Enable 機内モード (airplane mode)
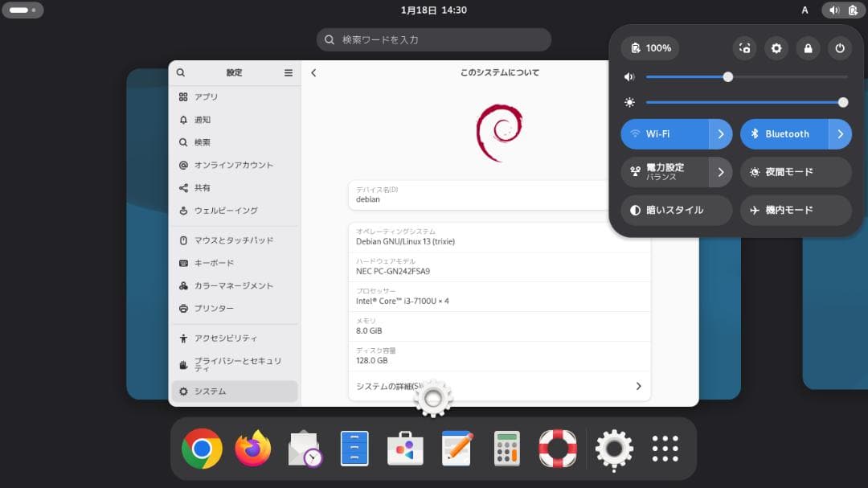 796,210
